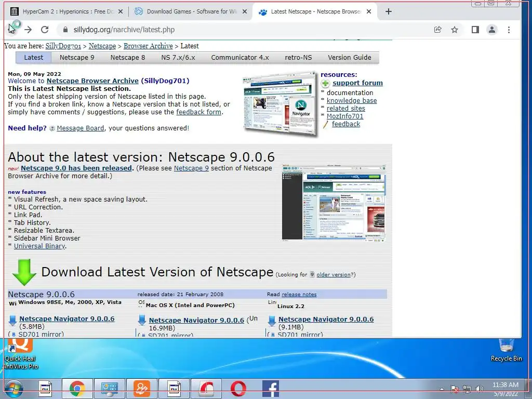Switch to the HyperCam 2 Hyperionics tab
This screenshot has width=532, height=399.
66,11
